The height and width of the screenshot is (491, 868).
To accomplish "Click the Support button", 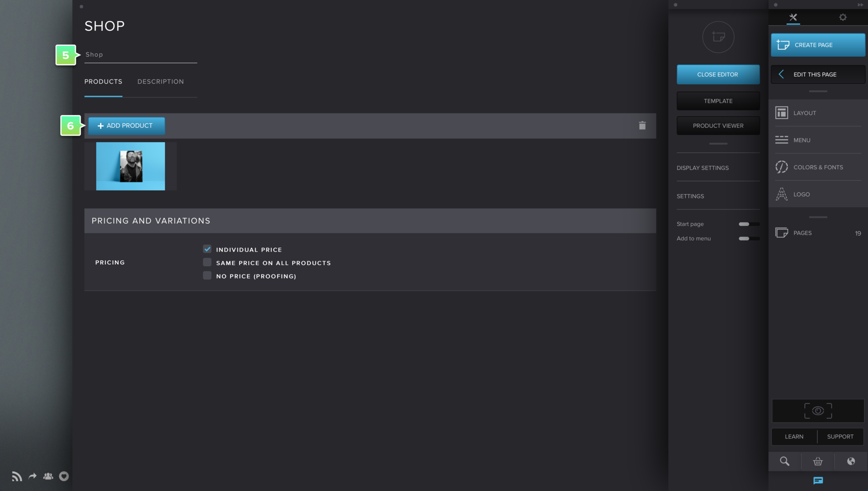I will [x=840, y=436].
